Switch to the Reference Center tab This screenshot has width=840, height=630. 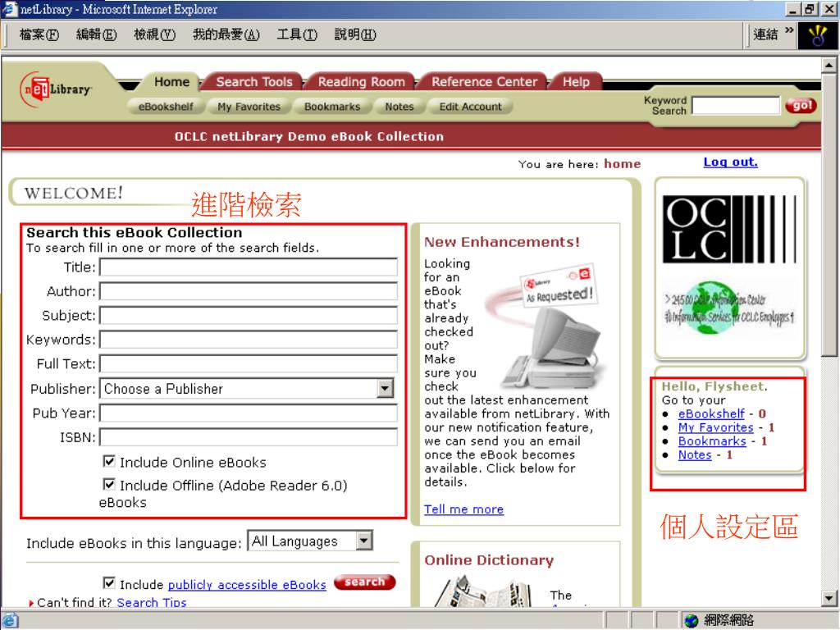[484, 82]
